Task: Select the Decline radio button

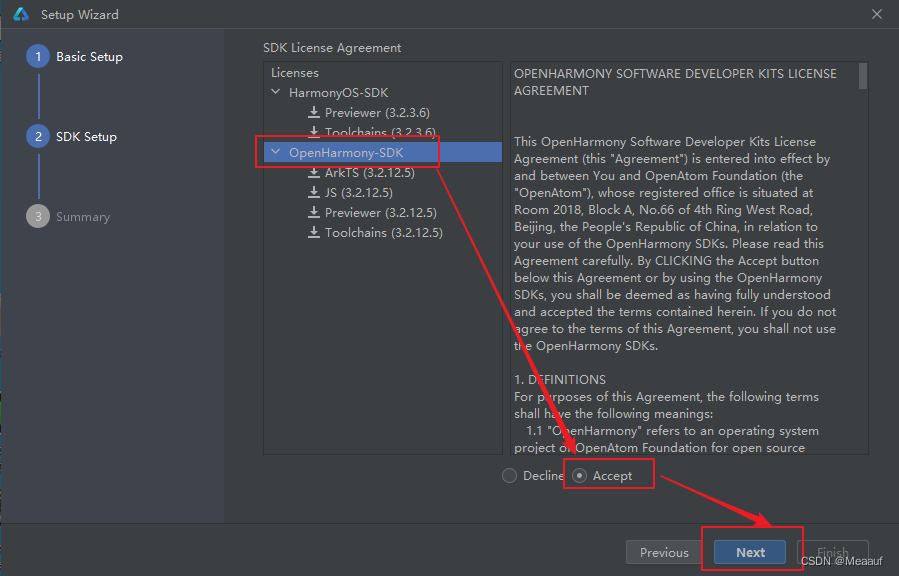Action: 509,476
